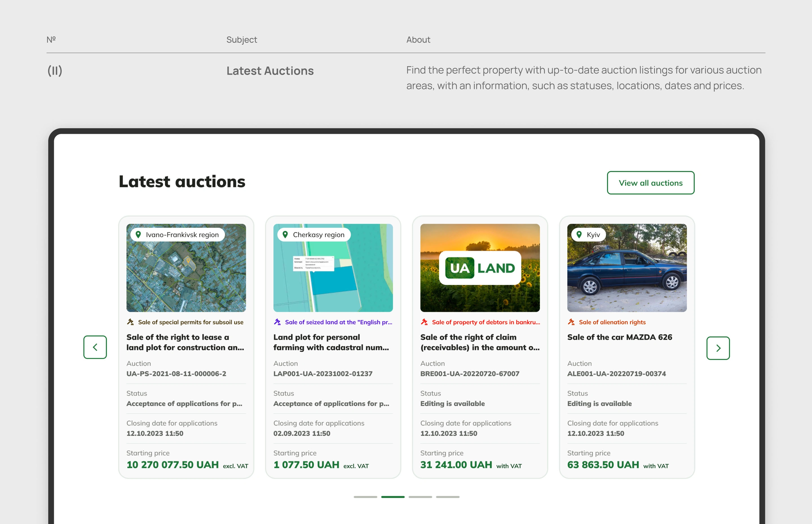This screenshot has width=812, height=524.
Task: Click the next carousel arrow button
Action: (x=718, y=348)
